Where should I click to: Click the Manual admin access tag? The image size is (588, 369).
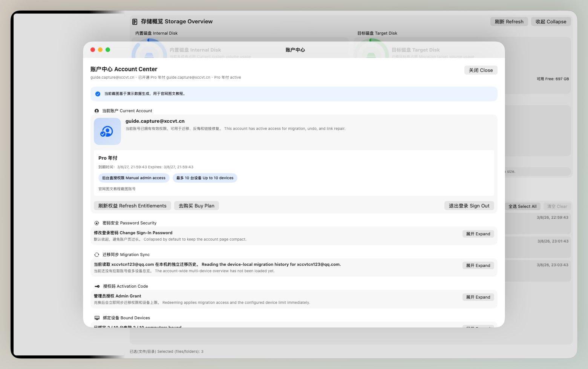point(134,178)
